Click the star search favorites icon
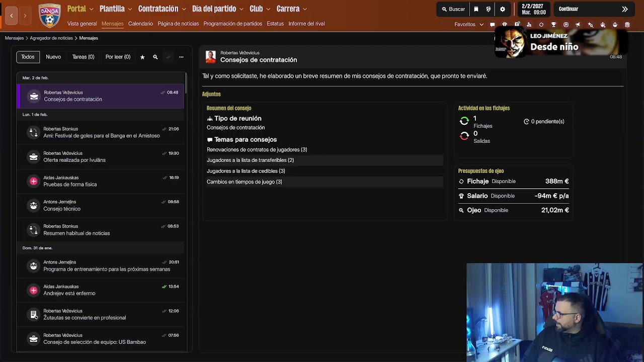This screenshot has height=362, width=644. click(x=591, y=25)
